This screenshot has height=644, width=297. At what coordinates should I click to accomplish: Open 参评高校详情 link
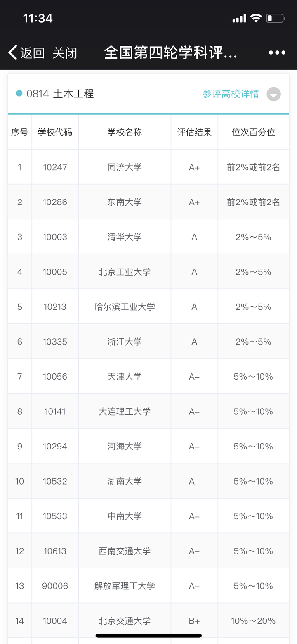point(231,94)
